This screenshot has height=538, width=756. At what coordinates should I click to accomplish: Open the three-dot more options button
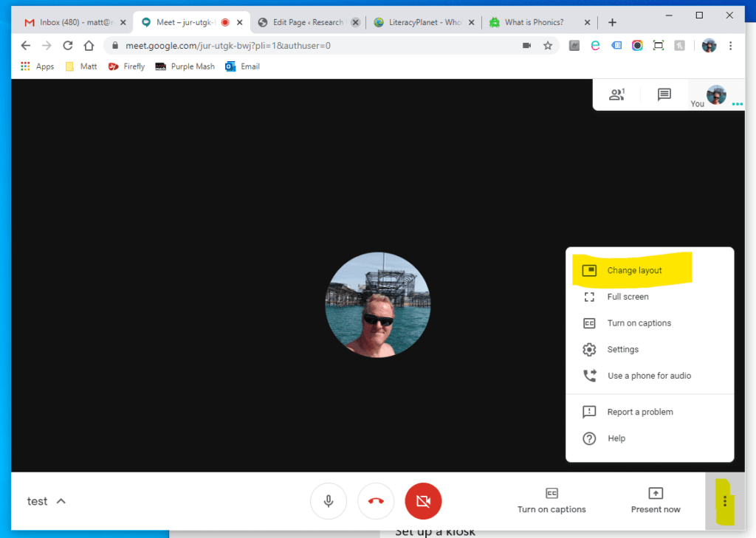[x=725, y=501]
